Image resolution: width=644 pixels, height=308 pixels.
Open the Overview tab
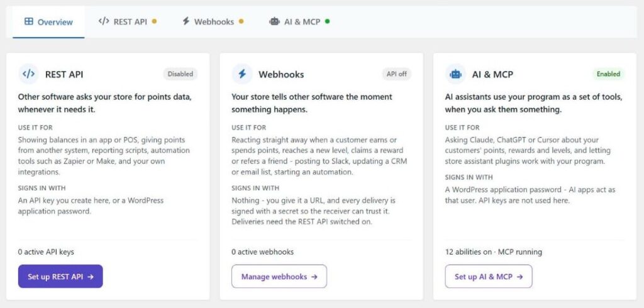click(48, 22)
